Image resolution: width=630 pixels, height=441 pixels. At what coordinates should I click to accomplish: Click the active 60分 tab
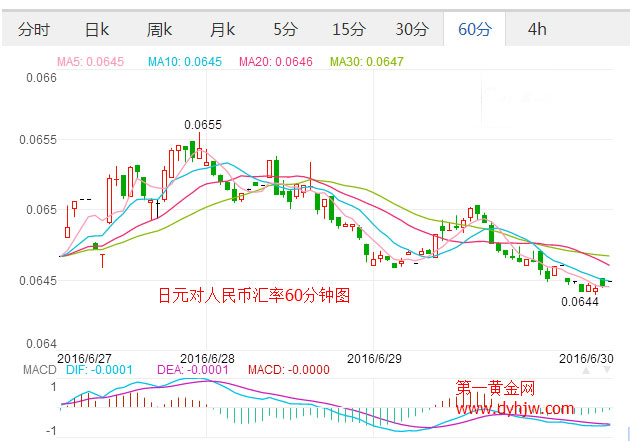coord(475,29)
